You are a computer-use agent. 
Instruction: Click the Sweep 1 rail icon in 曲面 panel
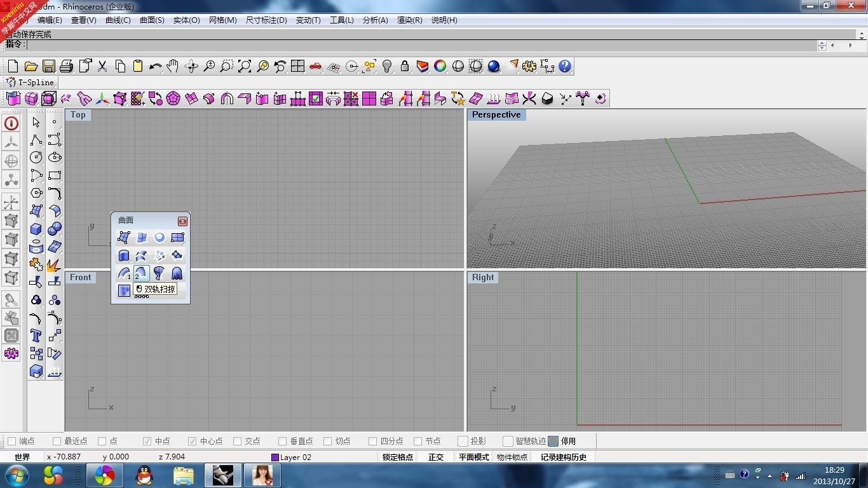pos(124,273)
